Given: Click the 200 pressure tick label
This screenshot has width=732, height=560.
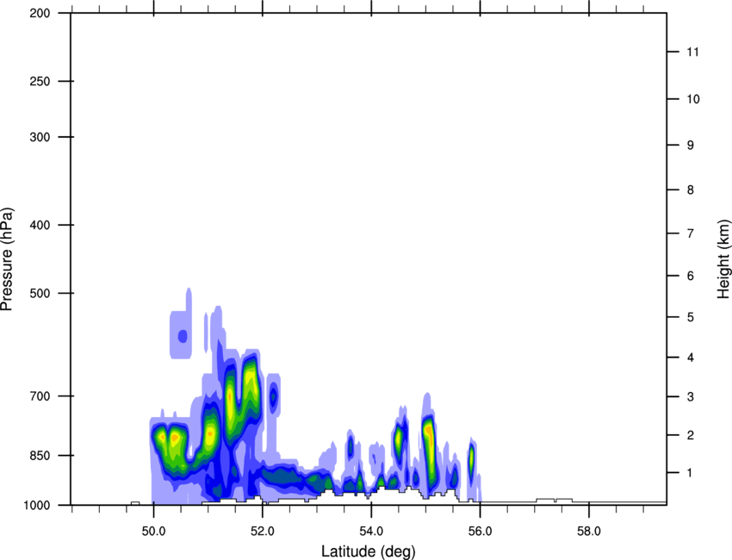Looking at the screenshot, I should [40, 13].
